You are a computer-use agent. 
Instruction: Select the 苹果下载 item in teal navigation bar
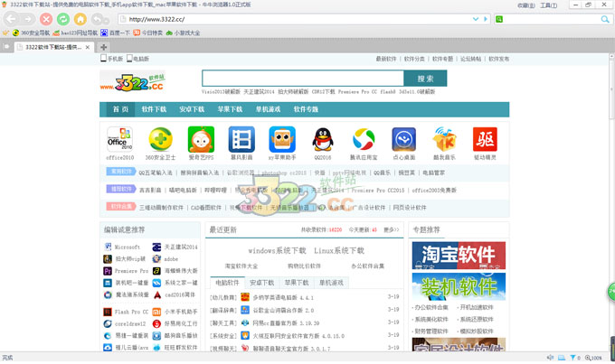click(x=230, y=109)
